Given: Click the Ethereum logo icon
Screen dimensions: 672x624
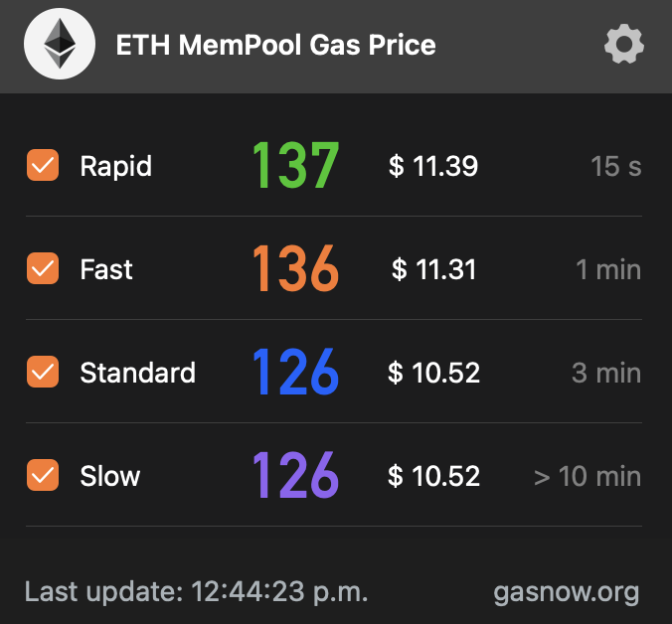Looking at the screenshot, I should click(x=60, y=46).
